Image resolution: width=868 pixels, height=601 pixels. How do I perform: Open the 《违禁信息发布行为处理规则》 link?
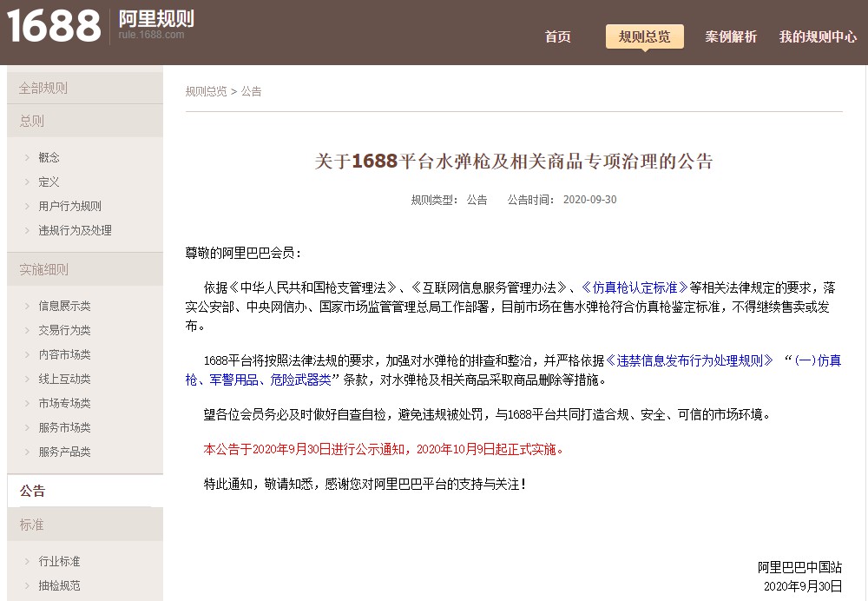[690, 360]
